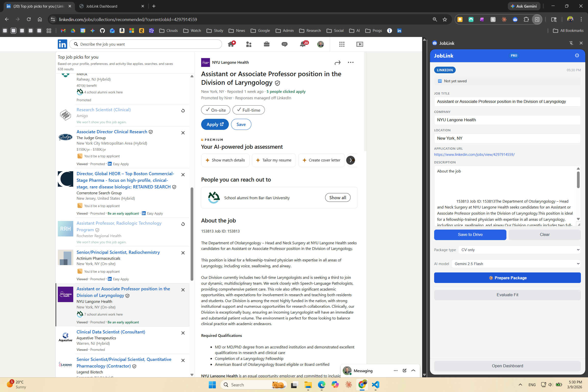Open All Bookmarks folder

click(x=568, y=30)
